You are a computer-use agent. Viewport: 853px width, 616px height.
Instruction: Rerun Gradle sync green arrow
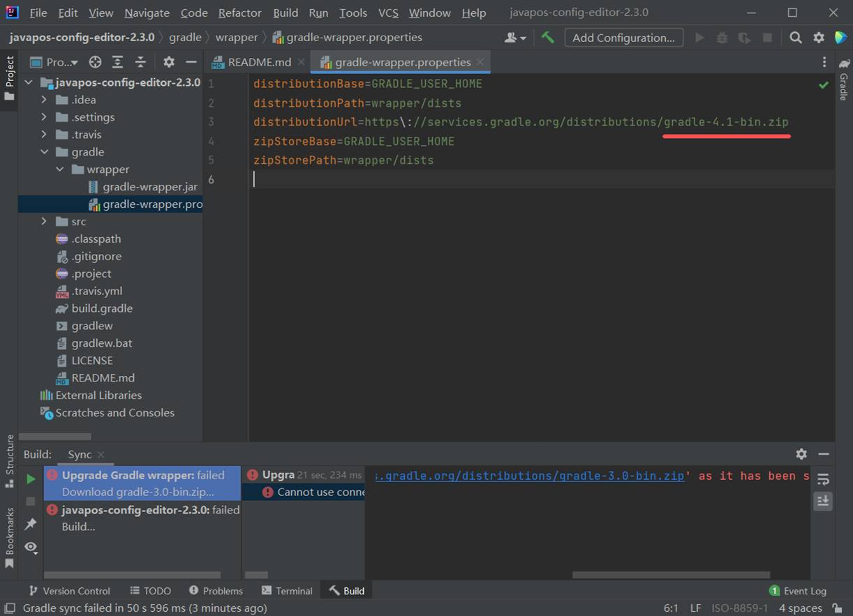pyautogui.click(x=31, y=479)
